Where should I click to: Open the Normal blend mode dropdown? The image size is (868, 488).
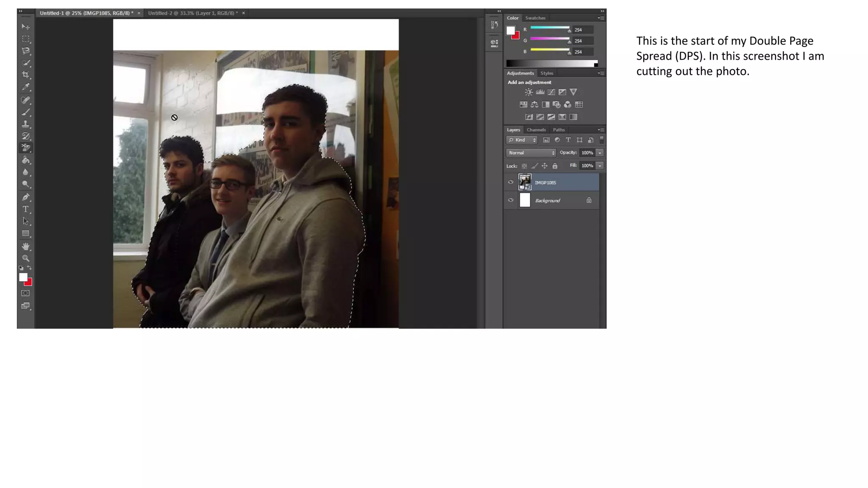(x=531, y=153)
